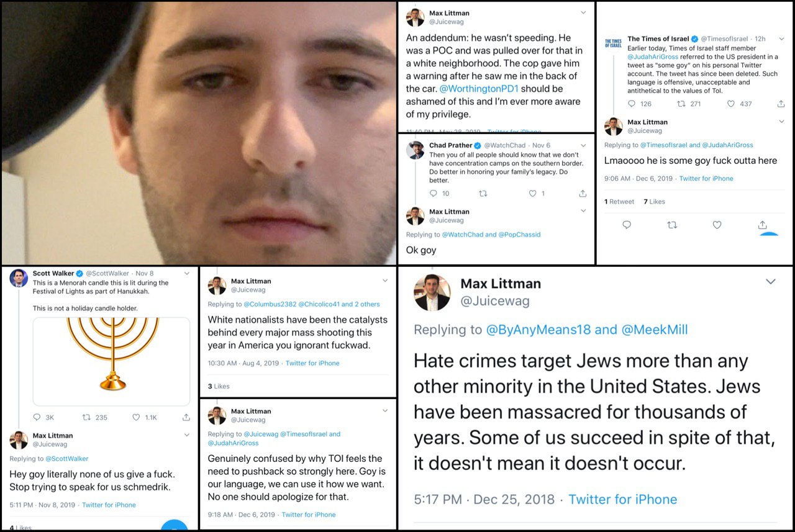This screenshot has width=795, height=532.
Task: Click reply icon showing 10 on Chad Prather tweet
Action: pos(434,194)
